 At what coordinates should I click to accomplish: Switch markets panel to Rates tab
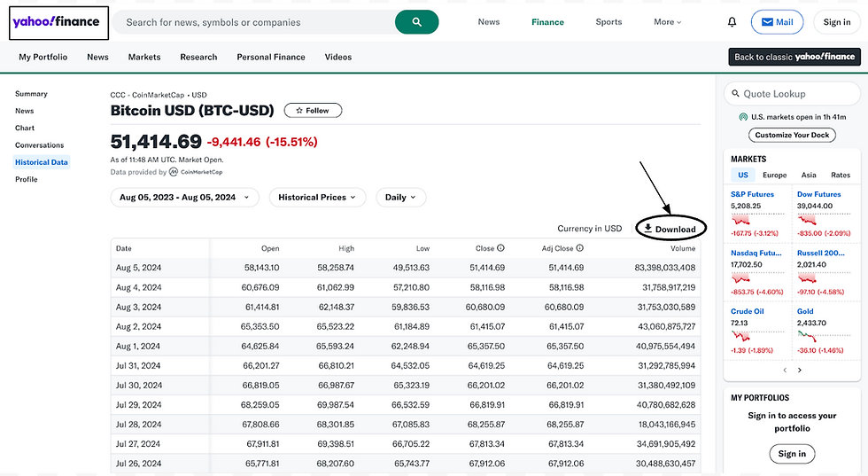841,176
